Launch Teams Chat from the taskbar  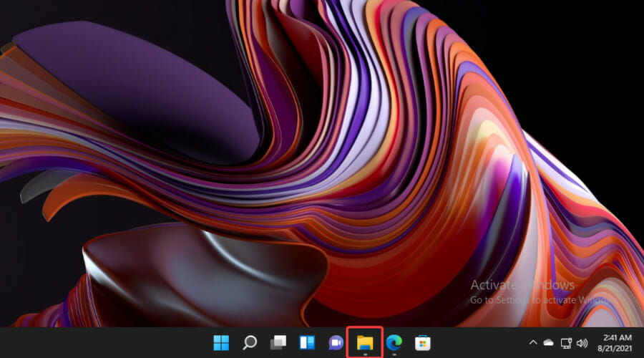pyautogui.click(x=336, y=343)
